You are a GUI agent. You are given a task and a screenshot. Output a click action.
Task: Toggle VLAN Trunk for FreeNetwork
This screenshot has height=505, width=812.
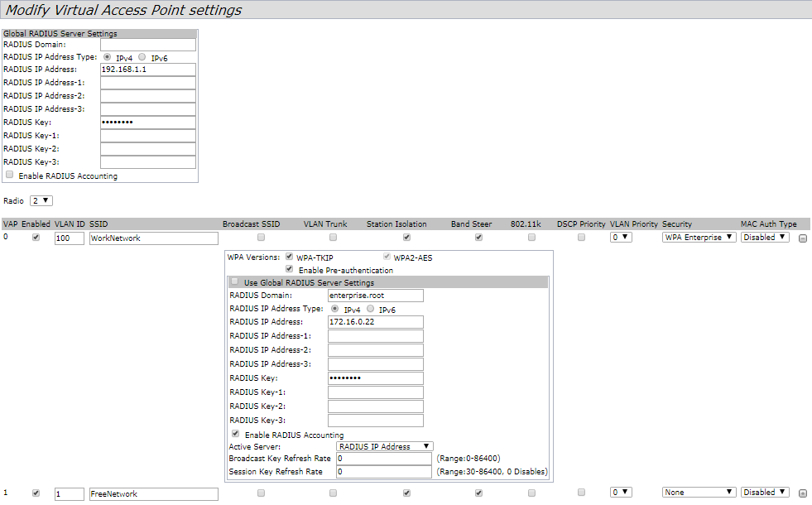click(x=333, y=493)
